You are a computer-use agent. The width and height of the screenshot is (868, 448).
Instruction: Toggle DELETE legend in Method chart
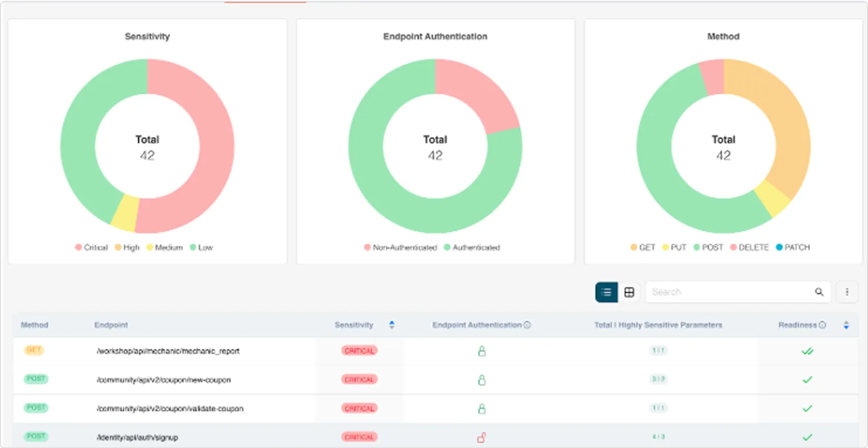(x=749, y=248)
